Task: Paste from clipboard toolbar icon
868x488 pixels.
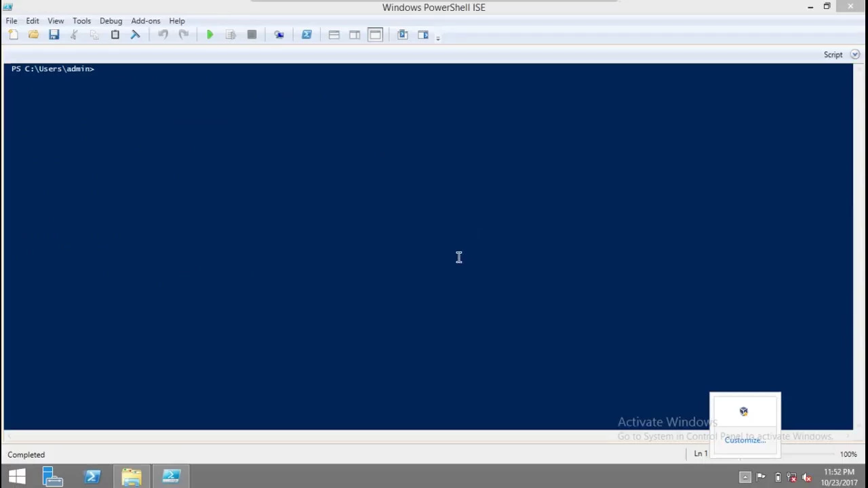Action: (115, 35)
